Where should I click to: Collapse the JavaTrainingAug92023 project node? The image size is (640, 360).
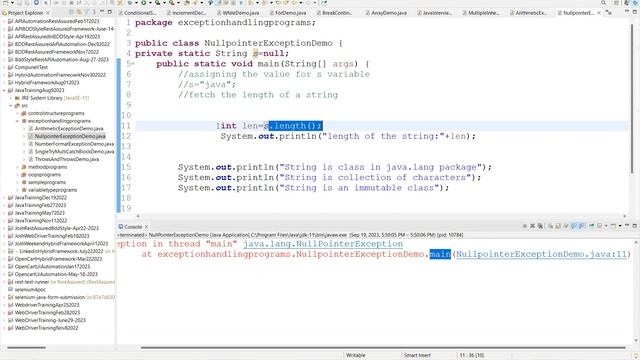tap(4, 90)
